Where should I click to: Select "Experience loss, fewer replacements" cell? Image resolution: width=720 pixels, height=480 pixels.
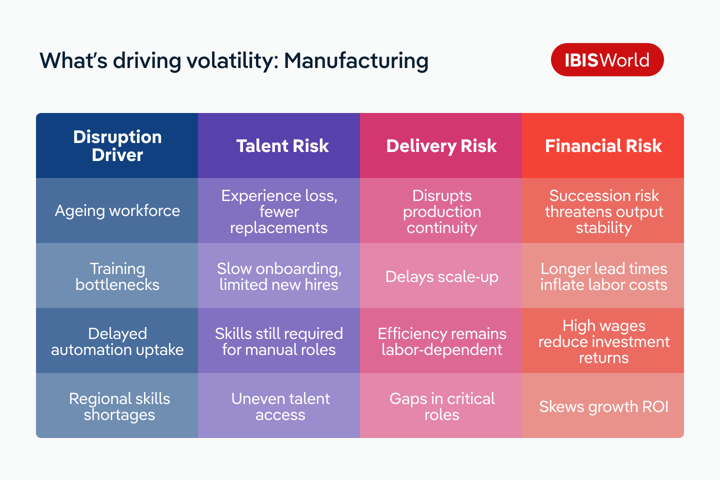pos(279,211)
